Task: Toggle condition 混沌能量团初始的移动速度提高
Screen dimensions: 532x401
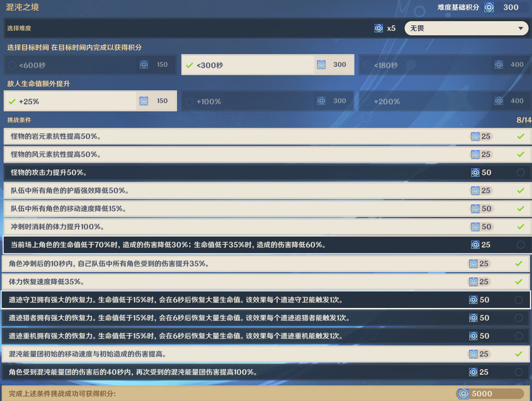Action: click(266, 354)
